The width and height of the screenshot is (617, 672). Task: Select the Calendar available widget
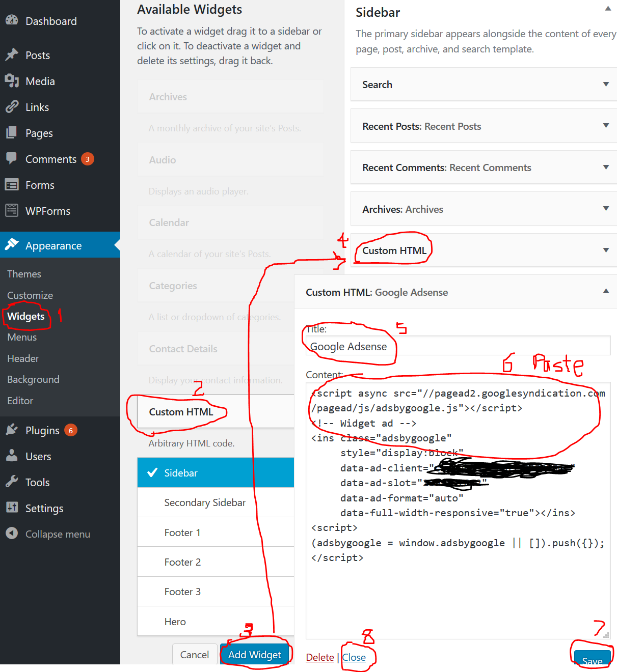230,222
